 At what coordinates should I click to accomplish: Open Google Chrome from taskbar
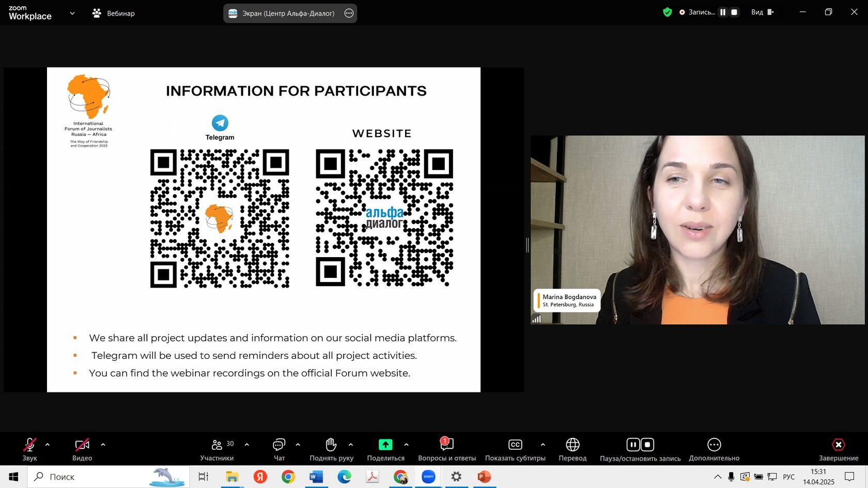[288, 477]
